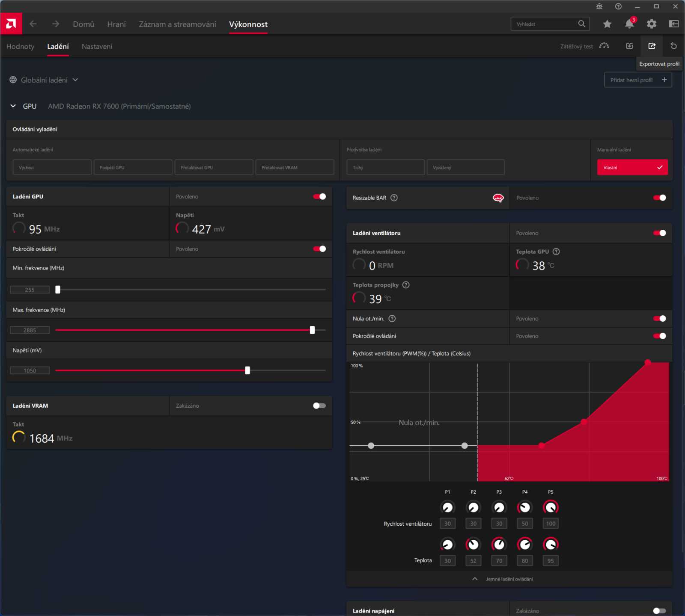Open favorites star icon
This screenshot has width=685, height=616.
tap(607, 24)
